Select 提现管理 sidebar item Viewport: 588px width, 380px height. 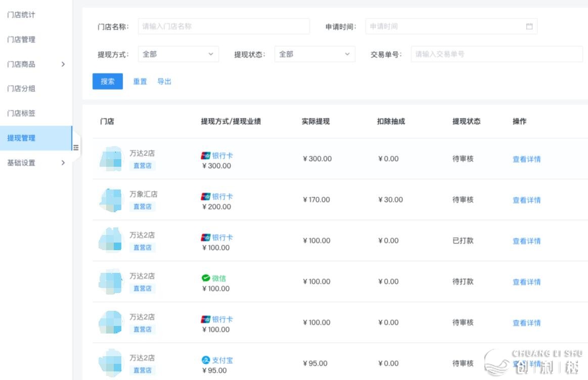35,138
